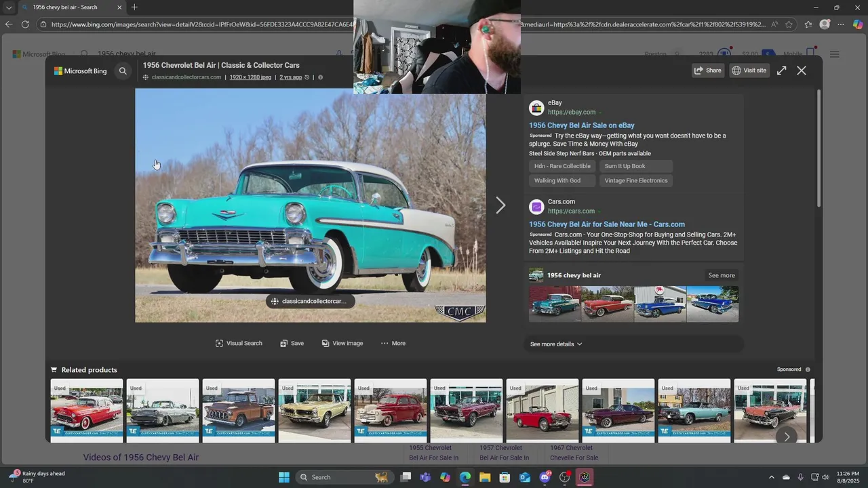Viewport: 868px width, 488px height.
Task: Close the '1956 chevy bel air - Search' tab
Action: [x=119, y=7]
